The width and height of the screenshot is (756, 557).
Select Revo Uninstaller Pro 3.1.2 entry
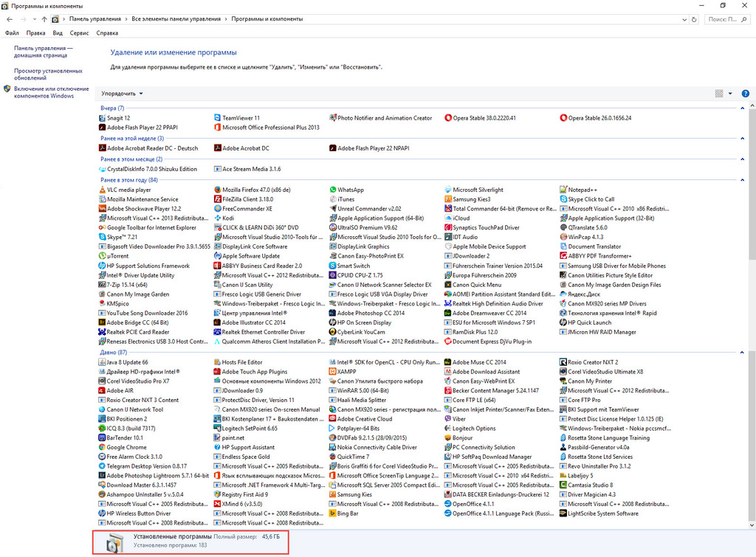[595, 466]
